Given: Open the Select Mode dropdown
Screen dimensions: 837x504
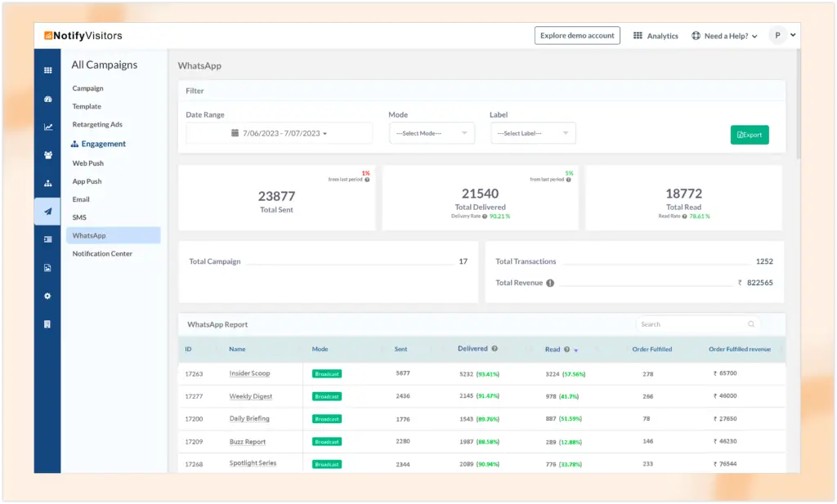Looking at the screenshot, I should click(x=432, y=133).
